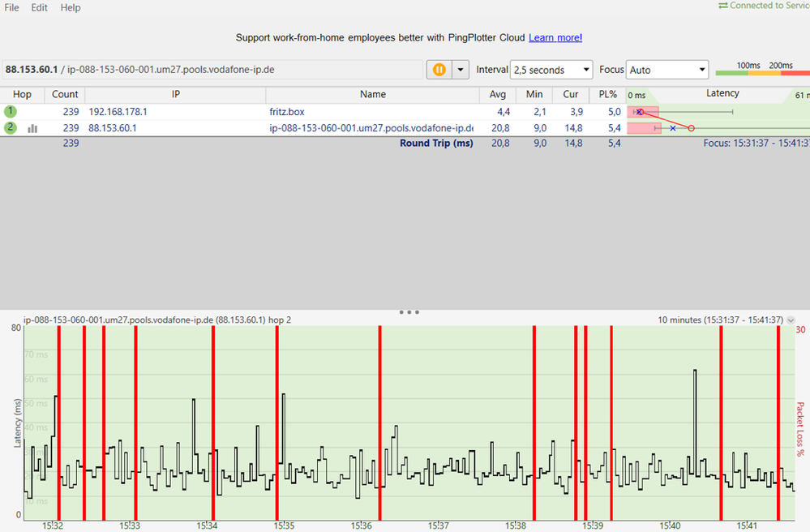The height and width of the screenshot is (532, 810).
Task: Toggle the bar graph icon on hop 2
Action: point(32,128)
